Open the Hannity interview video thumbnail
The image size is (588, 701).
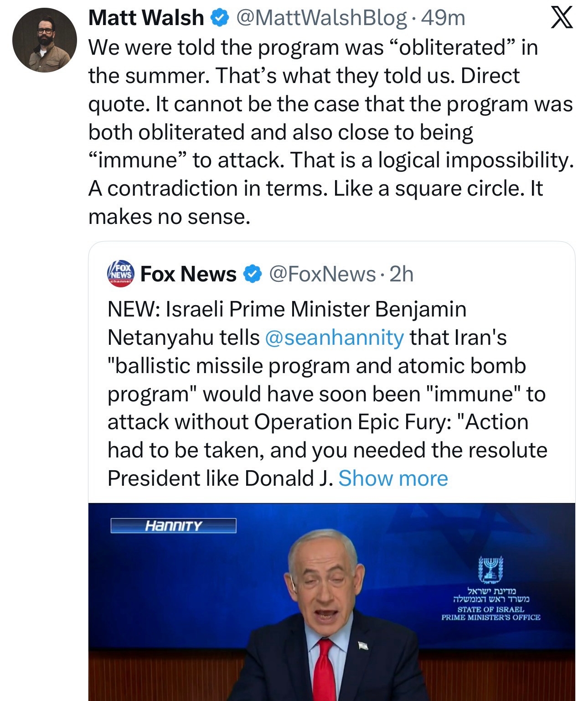point(331,602)
